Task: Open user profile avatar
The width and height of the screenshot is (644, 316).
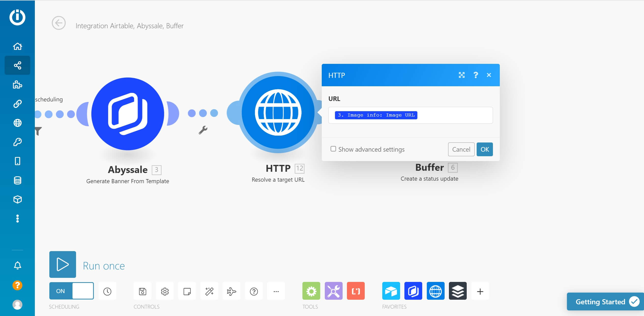Action: 17,305
